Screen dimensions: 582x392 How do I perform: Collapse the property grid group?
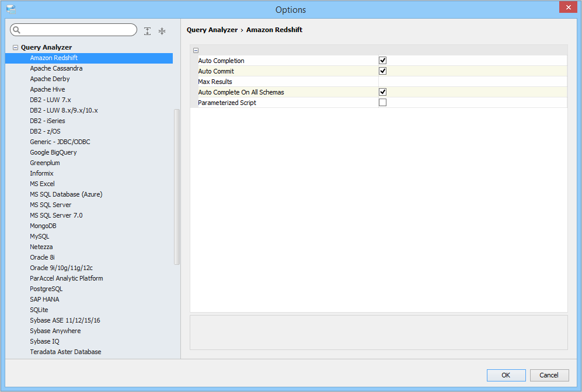[x=196, y=50]
